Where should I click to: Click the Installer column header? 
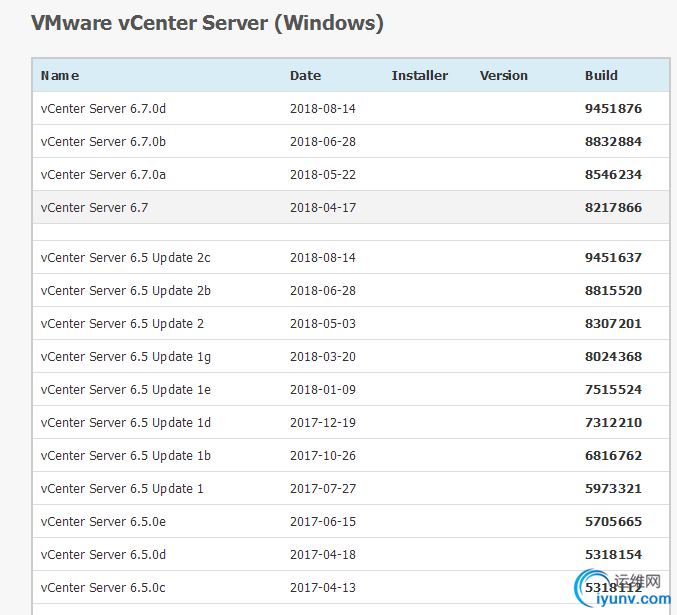tap(419, 76)
